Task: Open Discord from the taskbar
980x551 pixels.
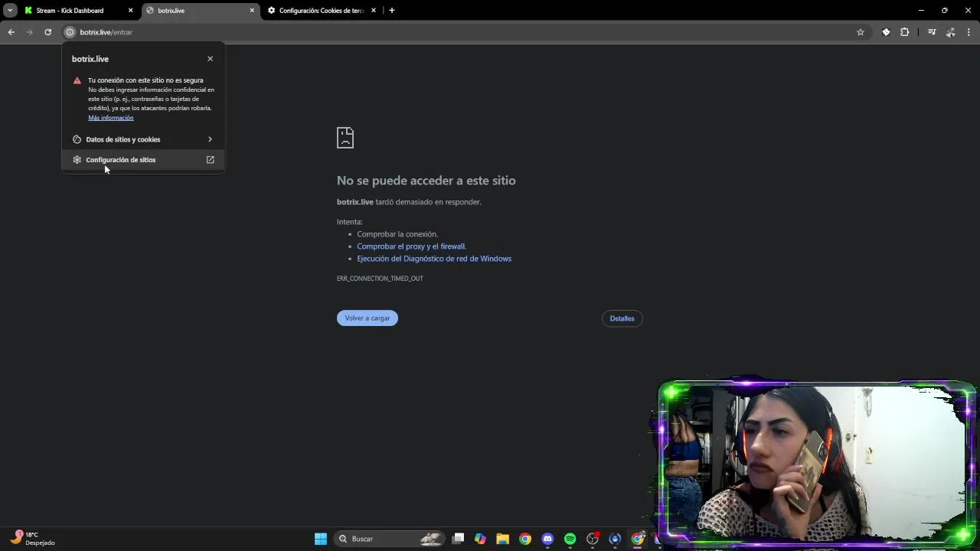Action: click(547, 539)
